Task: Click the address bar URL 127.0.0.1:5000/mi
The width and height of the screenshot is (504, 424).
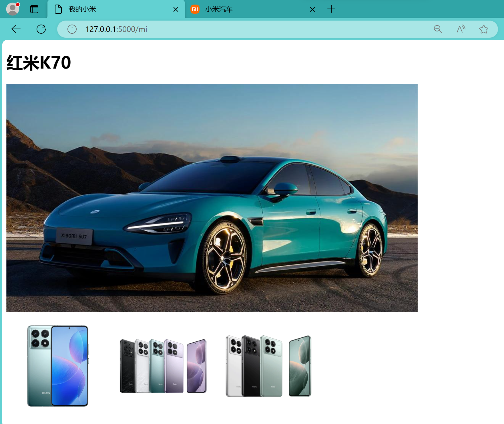Action: [x=116, y=29]
